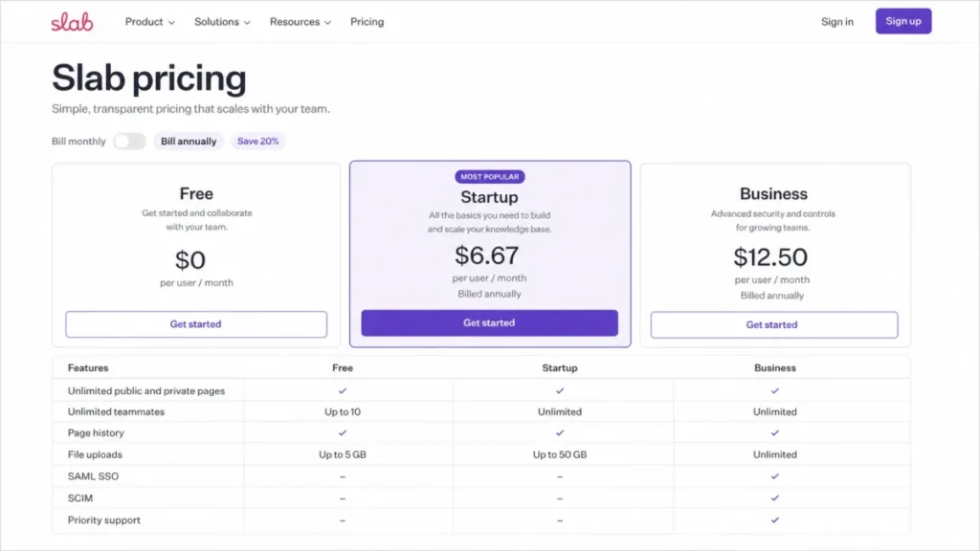
Task: Click the Features column header
Action: click(88, 368)
